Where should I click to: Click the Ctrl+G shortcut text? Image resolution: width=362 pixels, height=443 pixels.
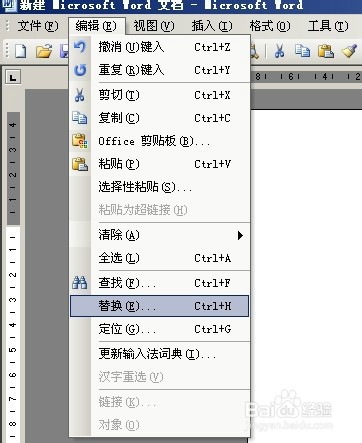[x=213, y=329]
